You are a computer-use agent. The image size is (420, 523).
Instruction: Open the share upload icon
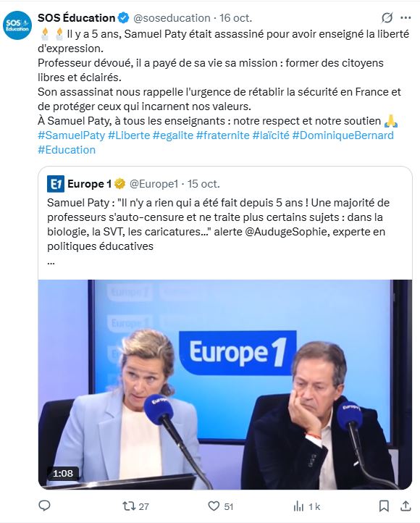[x=406, y=506]
